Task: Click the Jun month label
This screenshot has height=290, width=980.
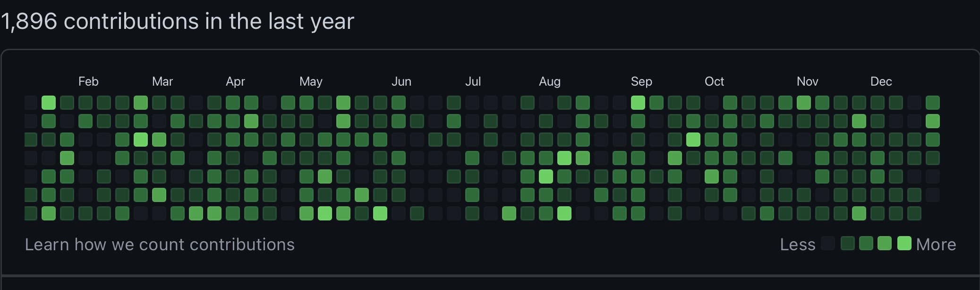Action: point(401,81)
